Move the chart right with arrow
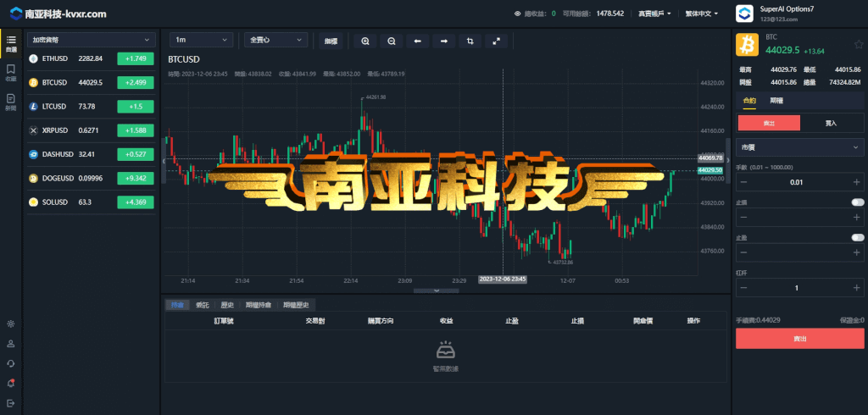Viewport: 868px width, 415px height. tap(444, 41)
